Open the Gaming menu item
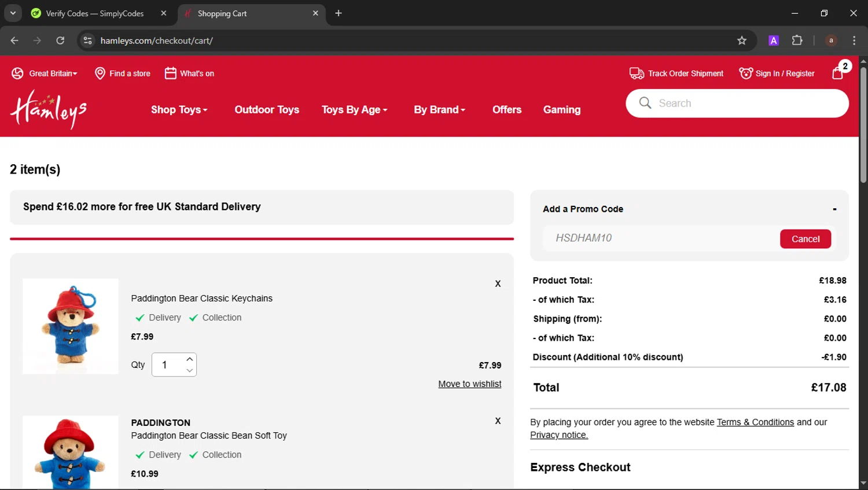The height and width of the screenshot is (490, 868). point(562,109)
